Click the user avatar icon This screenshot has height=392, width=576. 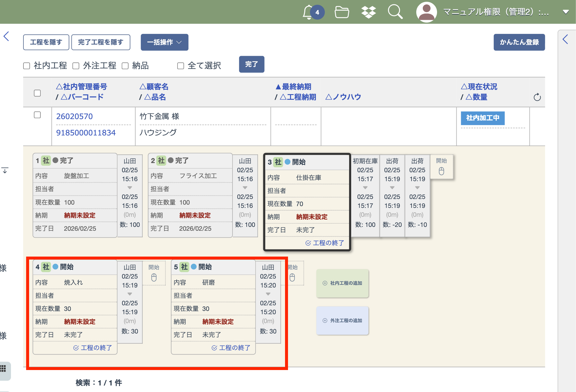(x=426, y=12)
